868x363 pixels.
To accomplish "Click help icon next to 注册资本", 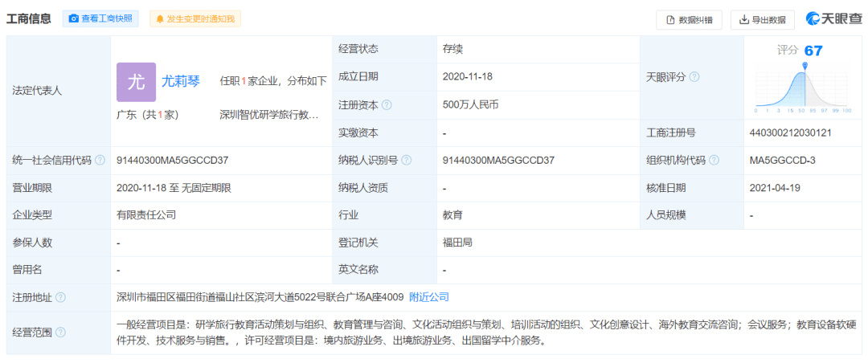I will click(x=387, y=104).
